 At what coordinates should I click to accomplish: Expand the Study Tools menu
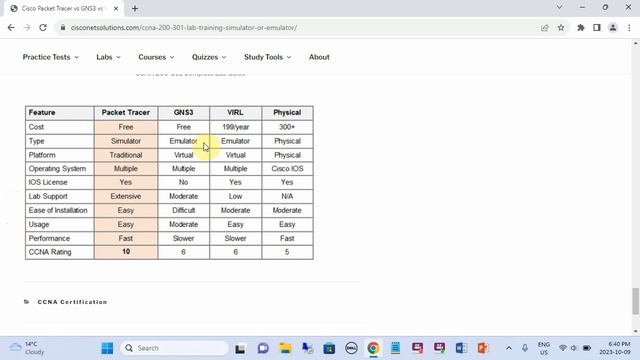coord(268,57)
